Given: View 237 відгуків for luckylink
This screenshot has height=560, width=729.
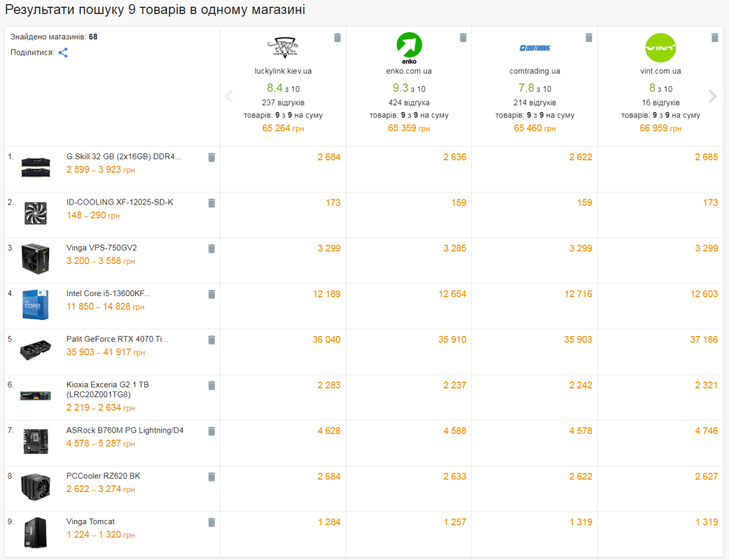Looking at the screenshot, I should coord(283,103).
